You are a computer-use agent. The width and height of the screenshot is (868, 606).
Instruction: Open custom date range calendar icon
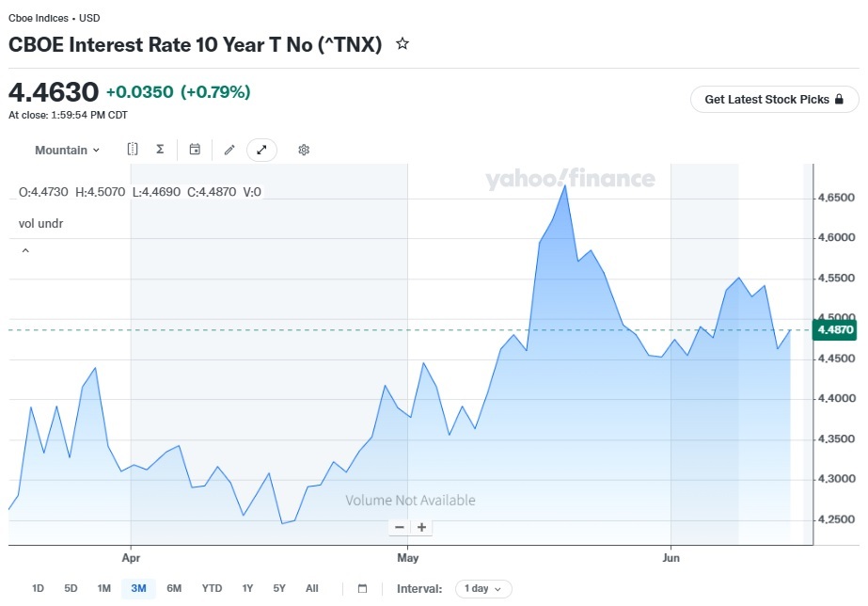[x=363, y=588]
